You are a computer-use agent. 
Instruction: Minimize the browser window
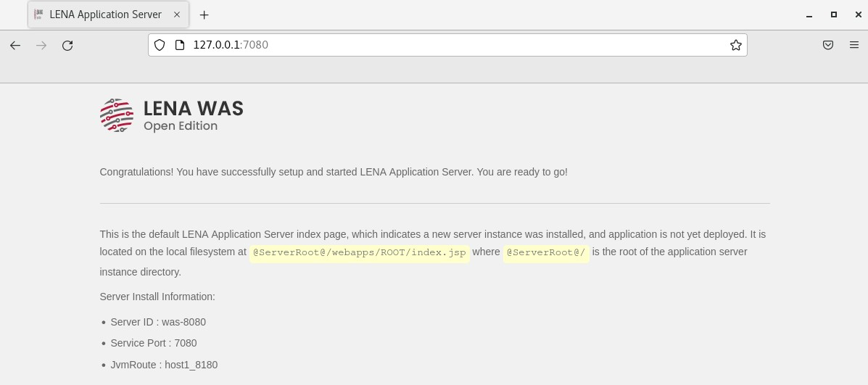(809, 15)
